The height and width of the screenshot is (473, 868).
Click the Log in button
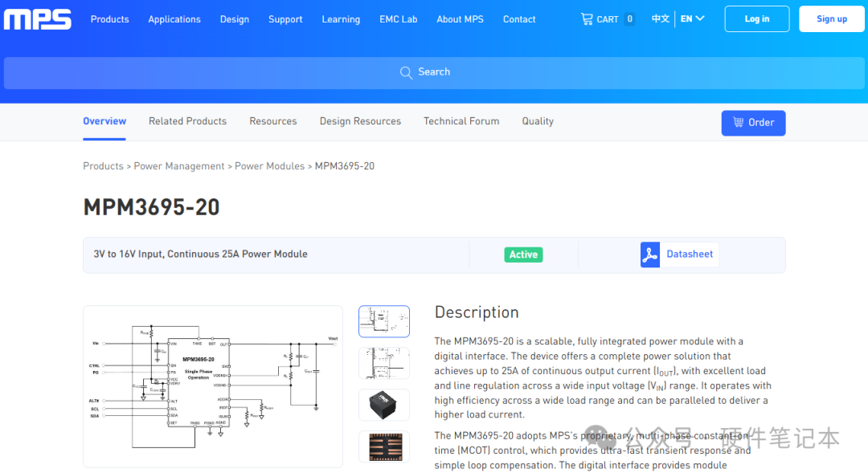[756, 19]
